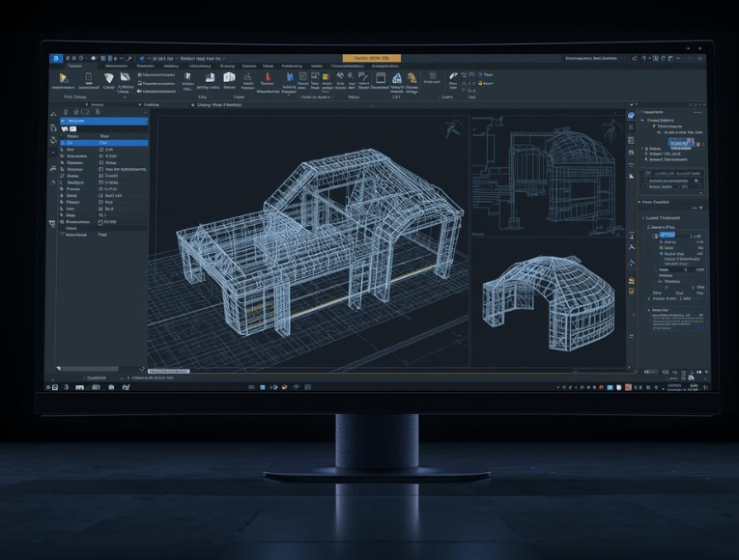Click the Windows Start button on taskbar
The image size is (739, 560).
[x=53, y=387]
